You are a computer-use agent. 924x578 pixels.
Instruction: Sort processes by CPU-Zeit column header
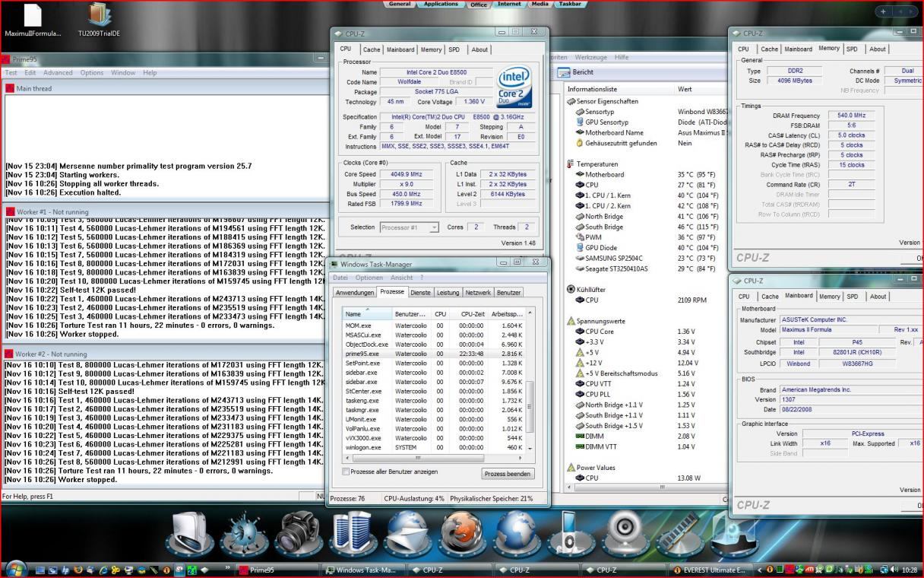[x=468, y=313]
